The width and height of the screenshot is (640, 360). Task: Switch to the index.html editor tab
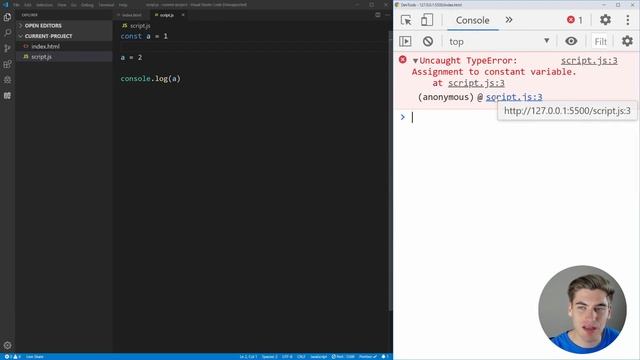(x=130, y=15)
